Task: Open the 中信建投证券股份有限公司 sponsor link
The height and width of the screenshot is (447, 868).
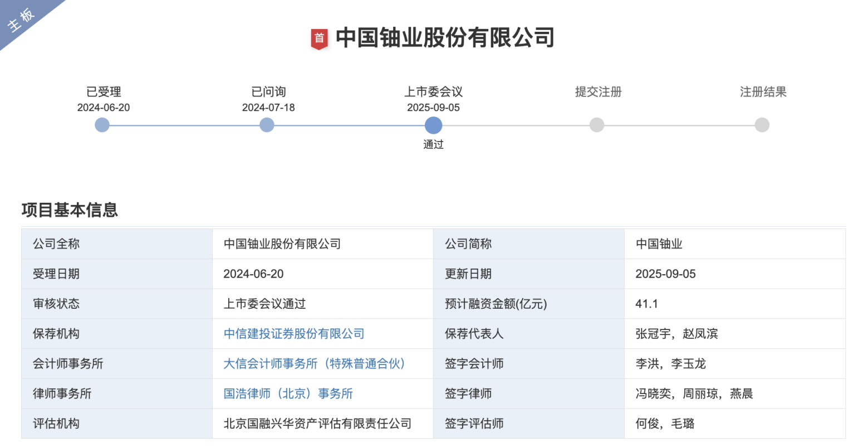Action: tap(294, 334)
